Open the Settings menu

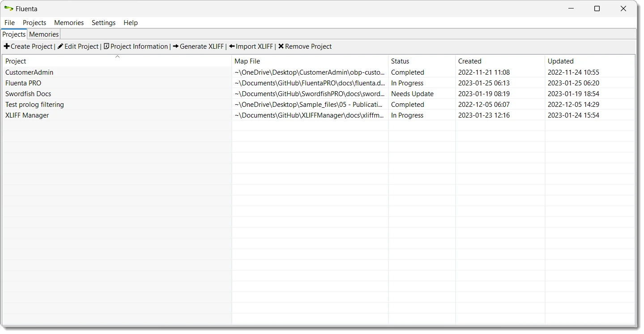[x=103, y=23]
